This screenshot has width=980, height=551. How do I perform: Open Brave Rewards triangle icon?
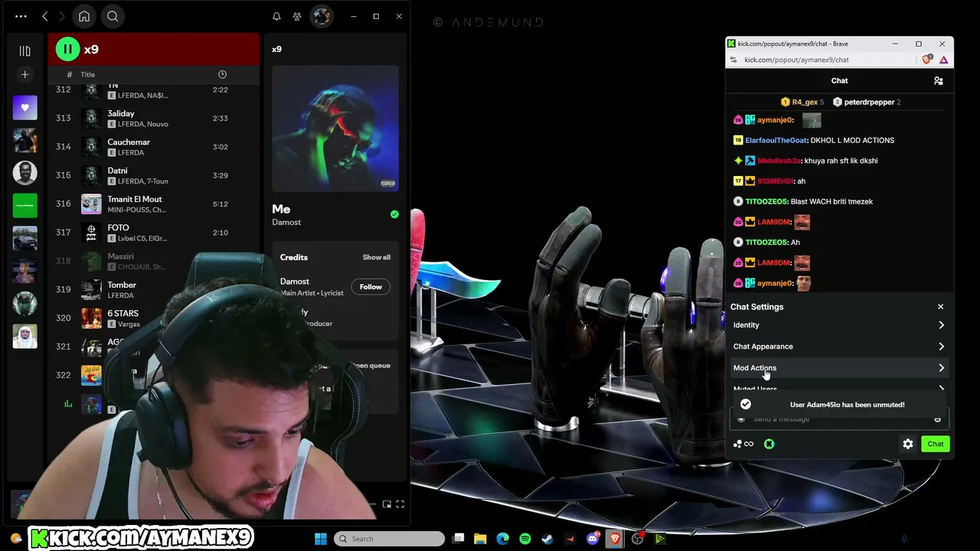pos(943,60)
